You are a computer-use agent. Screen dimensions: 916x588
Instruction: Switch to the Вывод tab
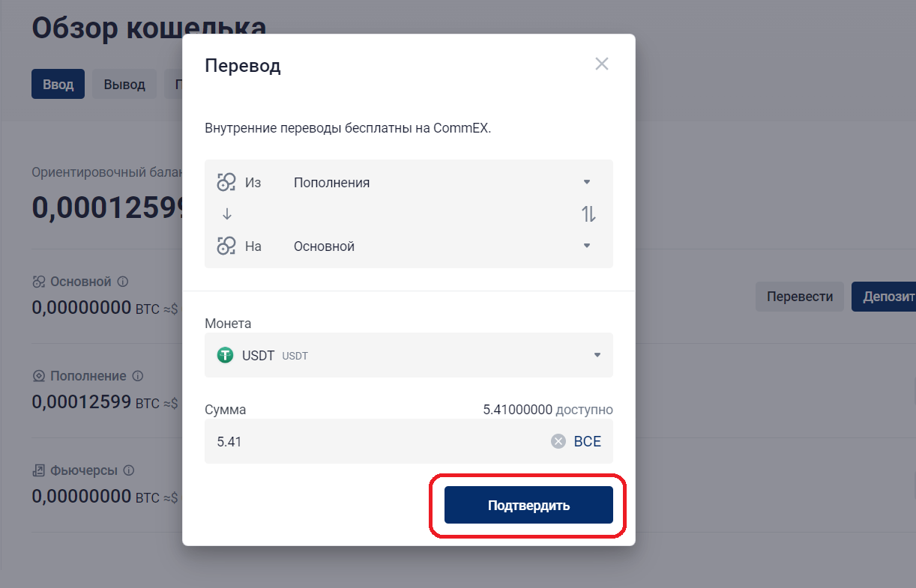click(x=124, y=85)
